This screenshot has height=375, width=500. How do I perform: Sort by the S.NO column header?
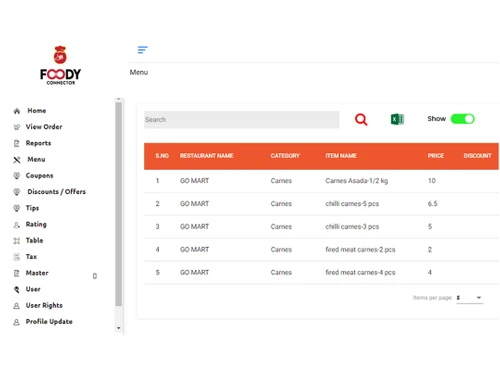click(162, 156)
